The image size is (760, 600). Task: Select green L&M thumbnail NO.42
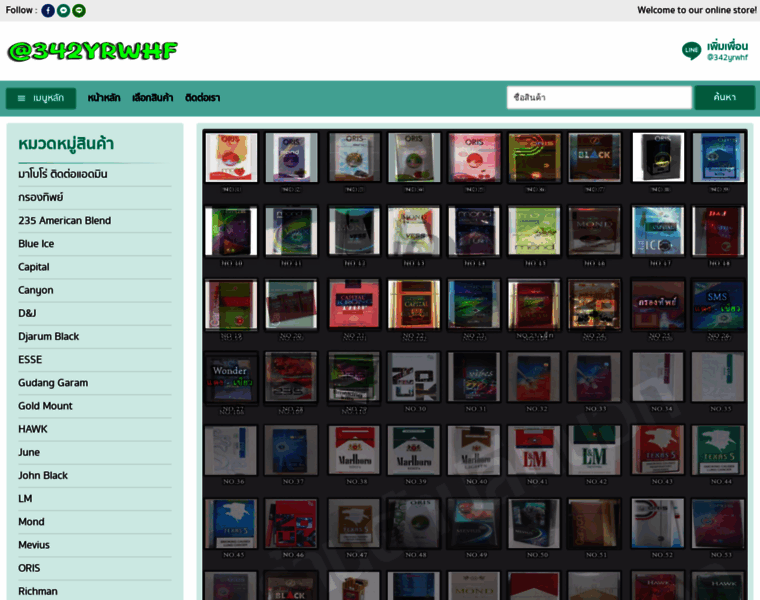[594, 450]
